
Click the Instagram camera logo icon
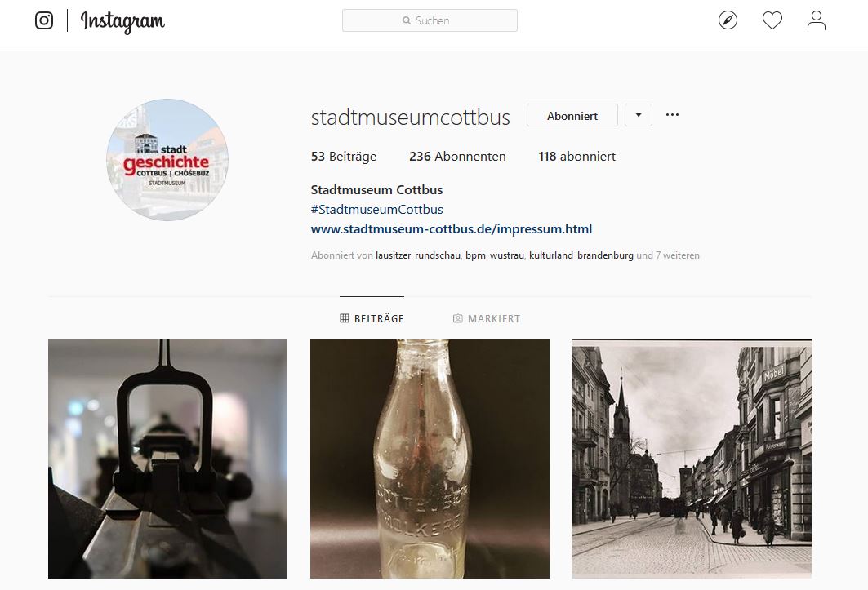click(x=44, y=20)
